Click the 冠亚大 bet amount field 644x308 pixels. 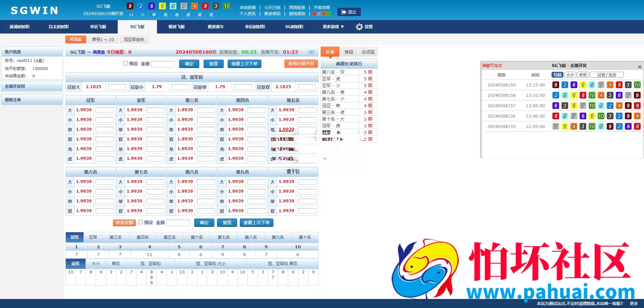click(x=117, y=87)
